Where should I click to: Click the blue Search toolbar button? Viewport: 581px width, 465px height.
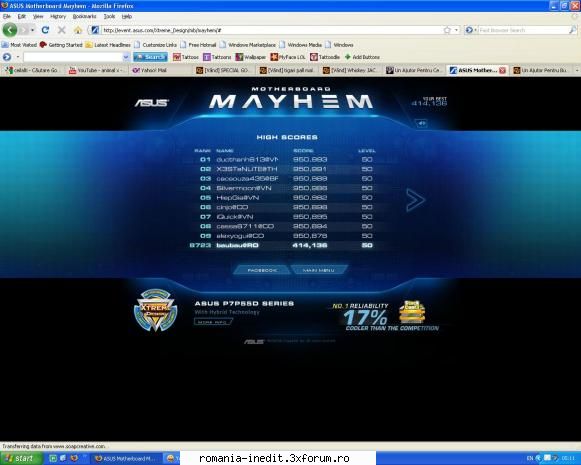150,57
